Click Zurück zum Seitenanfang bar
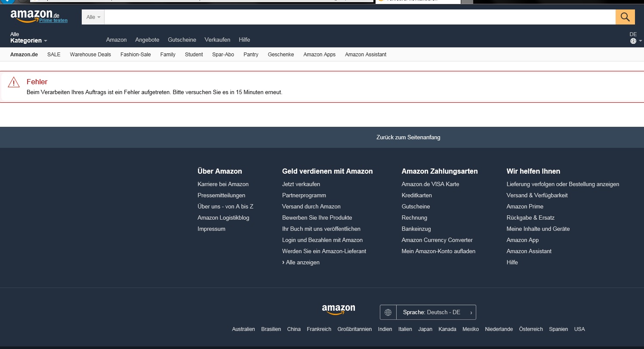The image size is (644, 349). [322, 138]
